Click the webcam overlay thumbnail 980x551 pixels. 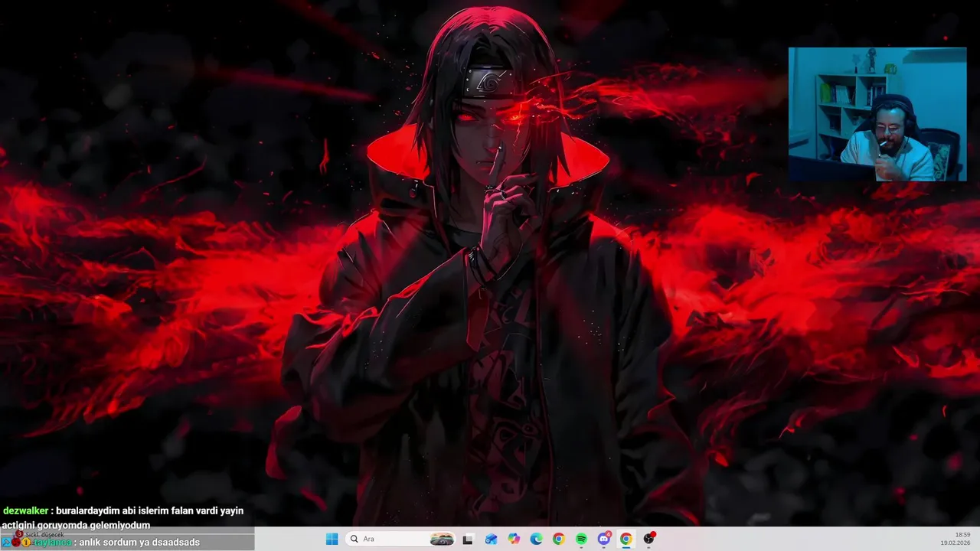coord(877,114)
